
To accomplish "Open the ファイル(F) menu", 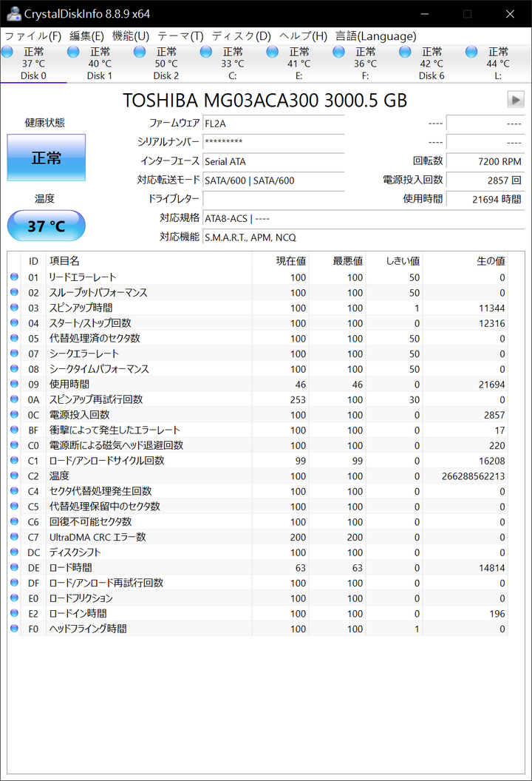I will click(x=33, y=35).
